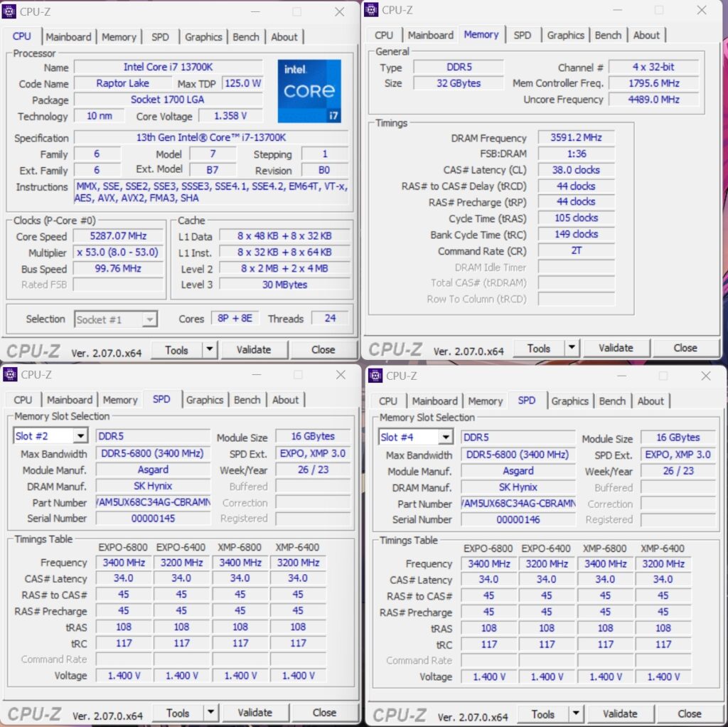Image resolution: width=728 pixels, height=727 pixels.
Task: Click the Serial Number value '00000146'
Action: tap(518, 519)
